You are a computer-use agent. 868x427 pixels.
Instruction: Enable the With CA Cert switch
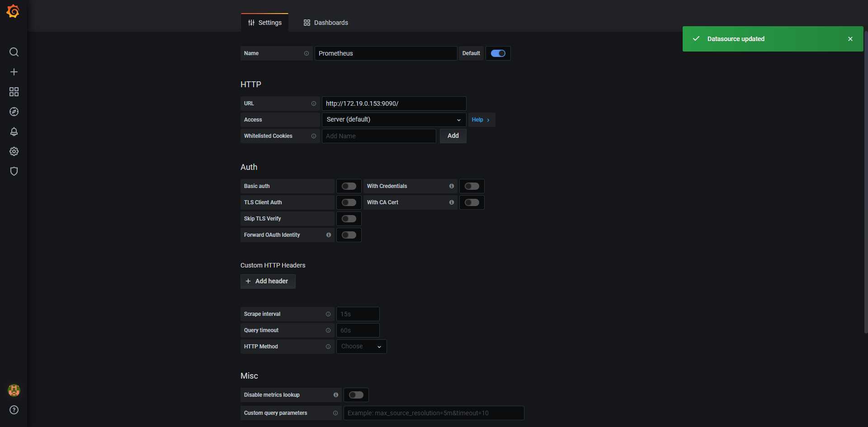472,202
